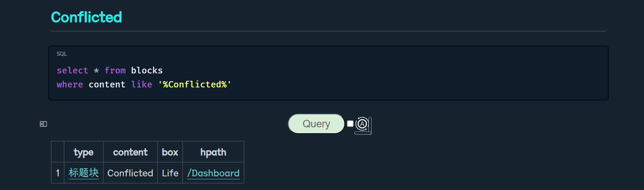Open the /Dashboard hpath link
This screenshot has height=190, width=644.
(x=213, y=173)
